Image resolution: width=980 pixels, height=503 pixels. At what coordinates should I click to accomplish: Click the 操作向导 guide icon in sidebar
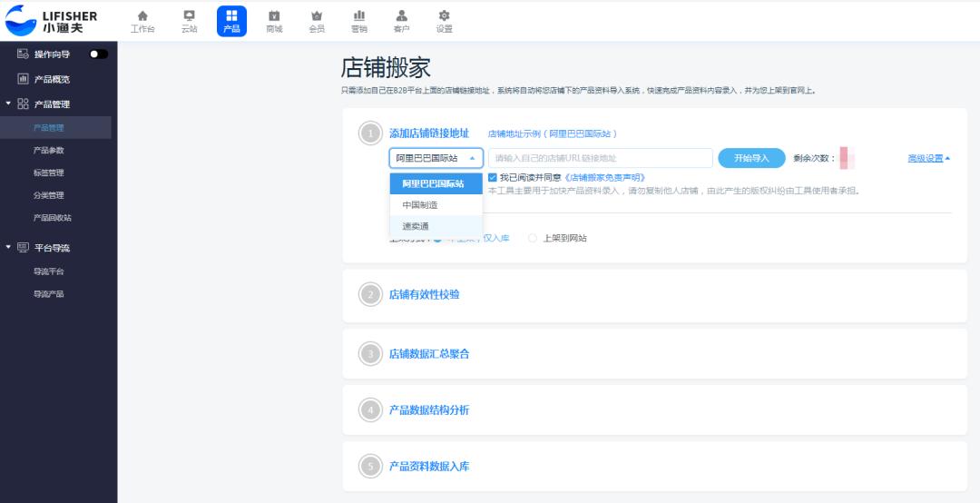pos(23,54)
